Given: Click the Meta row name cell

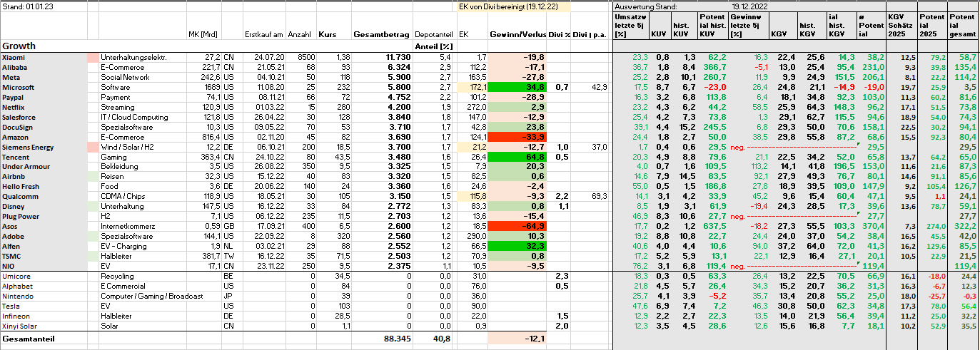Looking at the screenshot, I should (x=43, y=76).
